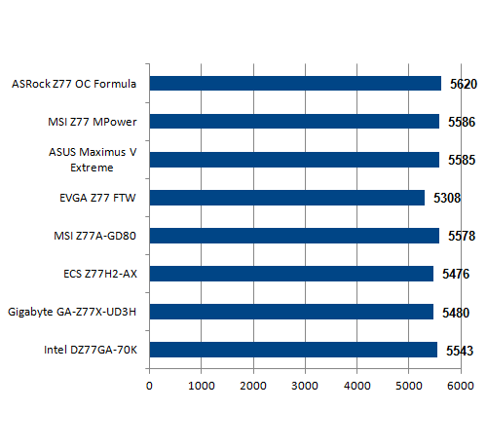487x448 pixels.
Task: Click the MSI Z77A-GD80 label
Action: pos(94,236)
